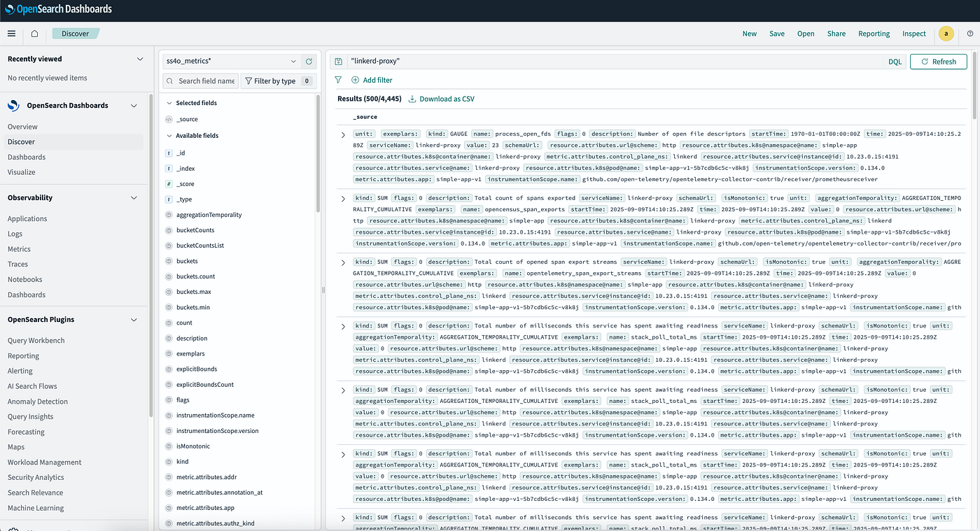Click Save in the top navigation
The image size is (980, 531).
pos(777,34)
